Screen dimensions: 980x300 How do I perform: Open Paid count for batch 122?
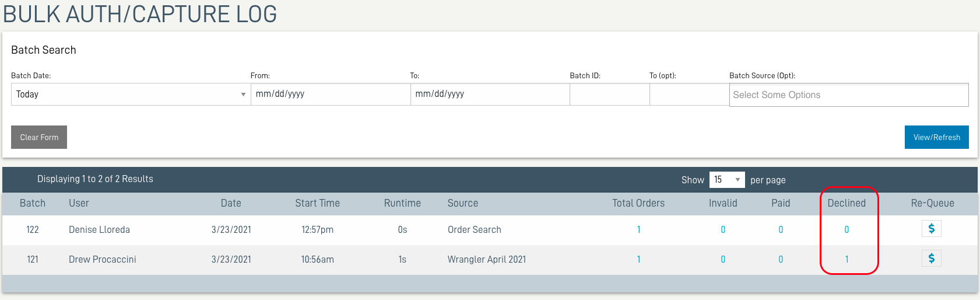tap(781, 230)
